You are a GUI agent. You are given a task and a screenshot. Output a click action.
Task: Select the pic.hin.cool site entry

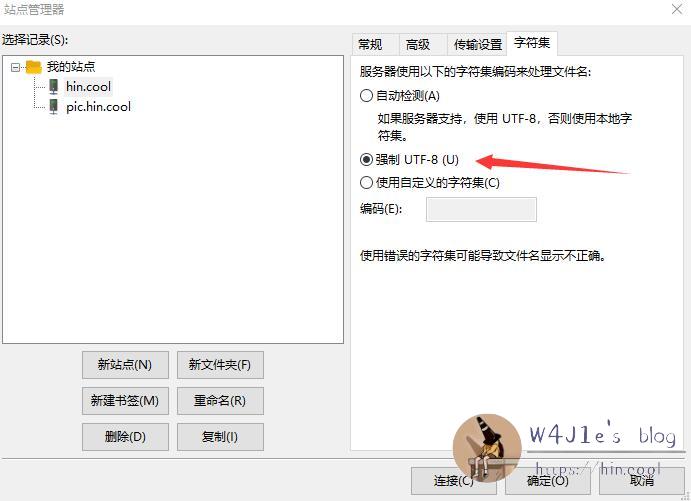click(98, 107)
